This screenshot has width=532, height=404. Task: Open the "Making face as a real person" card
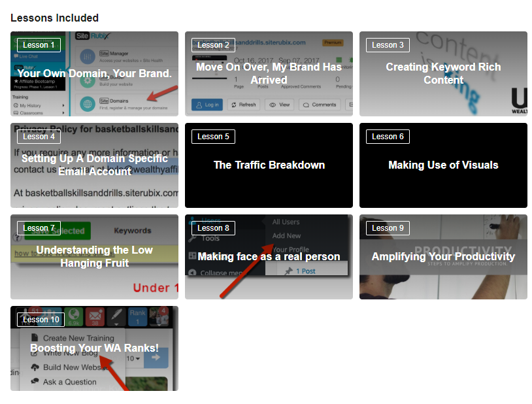click(269, 257)
